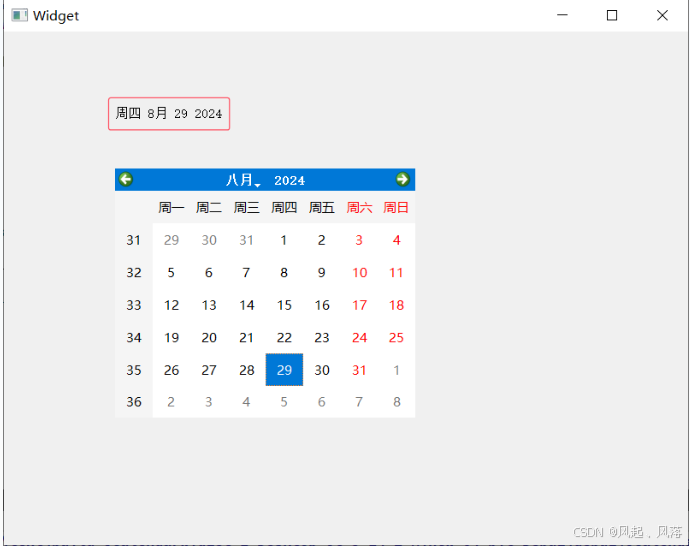This screenshot has width=690, height=546.
Task: Click the date label showing 周四 8月 29 2024
Action: pos(169,114)
